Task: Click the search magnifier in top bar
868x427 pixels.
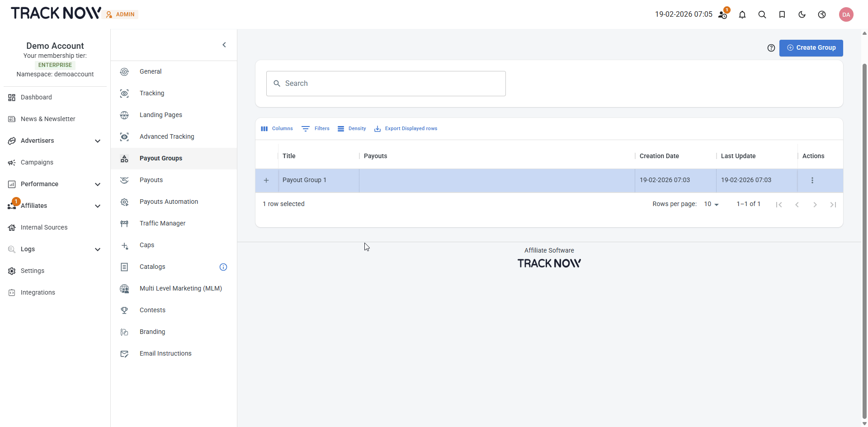Action: click(x=762, y=14)
